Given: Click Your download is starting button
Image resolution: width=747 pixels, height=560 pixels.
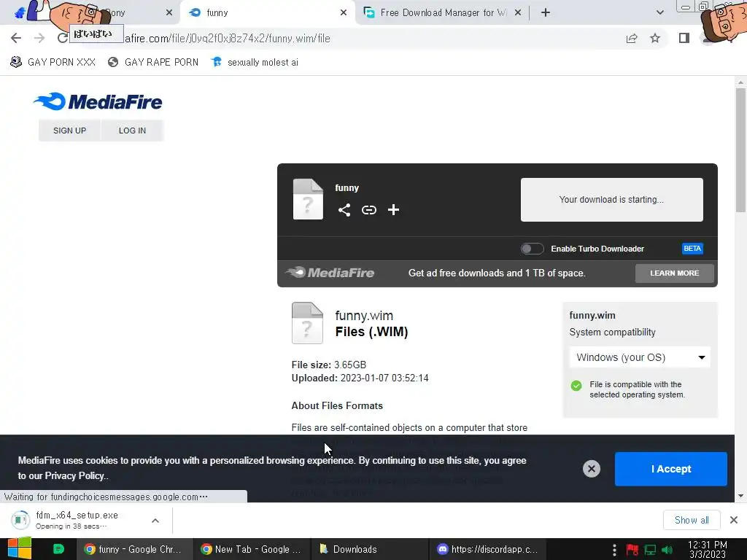Looking at the screenshot, I should [612, 200].
